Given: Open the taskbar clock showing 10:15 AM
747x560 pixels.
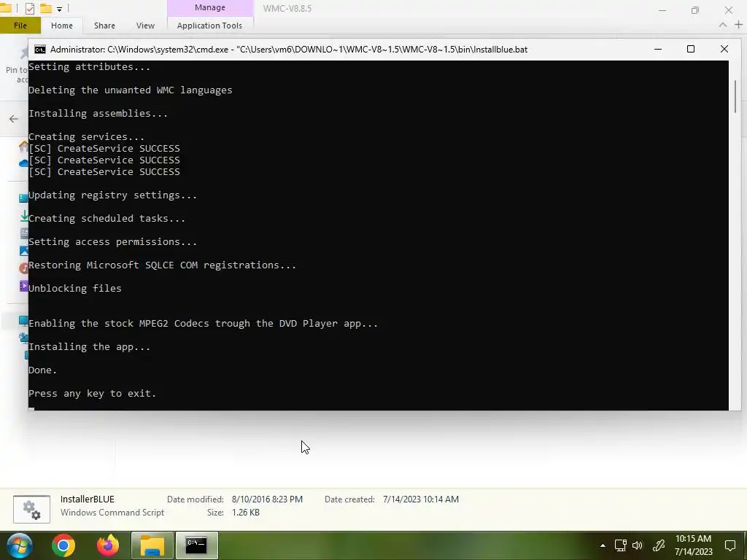Looking at the screenshot, I should point(693,545).
